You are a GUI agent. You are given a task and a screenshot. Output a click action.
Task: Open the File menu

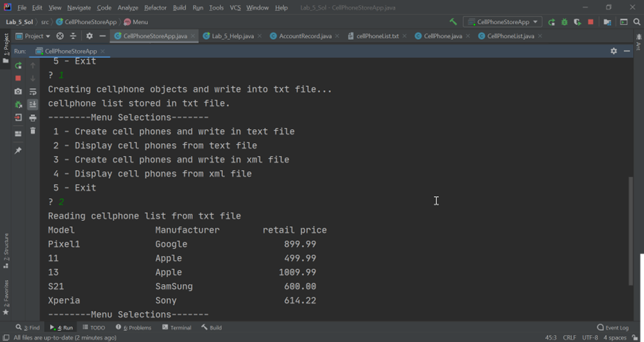tap(22, 8)
